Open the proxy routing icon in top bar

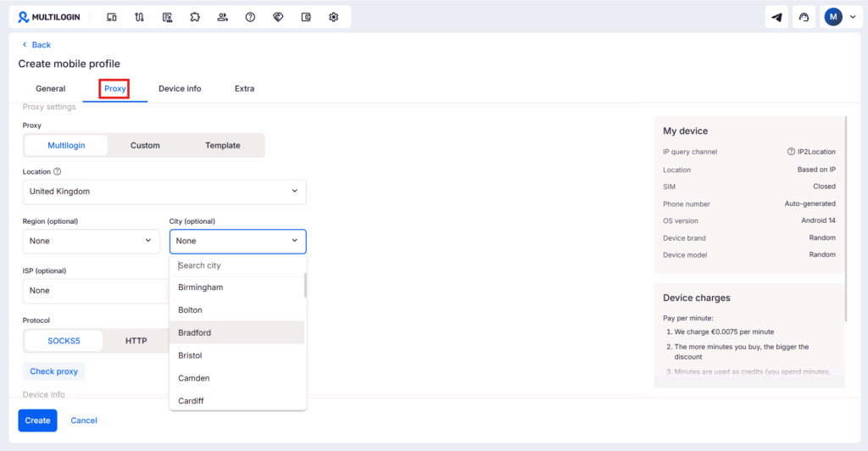[140, 17]
